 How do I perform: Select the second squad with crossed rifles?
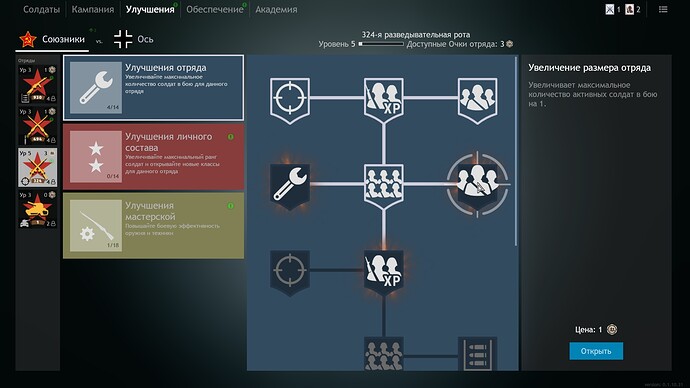(x=37, y=126)
